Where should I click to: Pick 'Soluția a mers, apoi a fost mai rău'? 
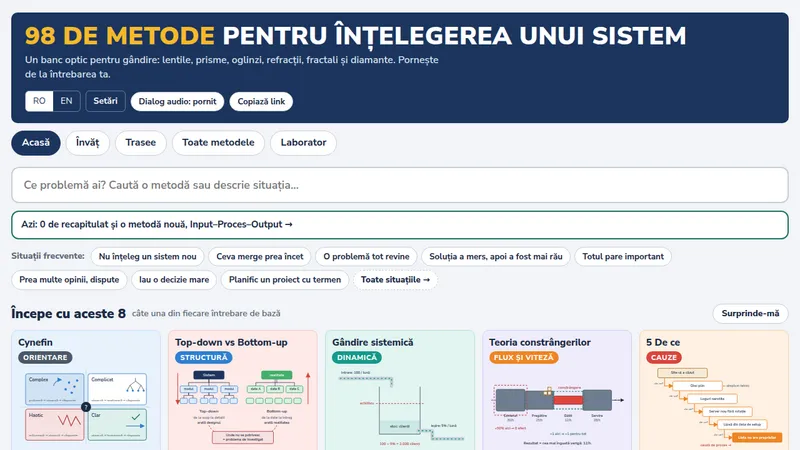(496, 257)
